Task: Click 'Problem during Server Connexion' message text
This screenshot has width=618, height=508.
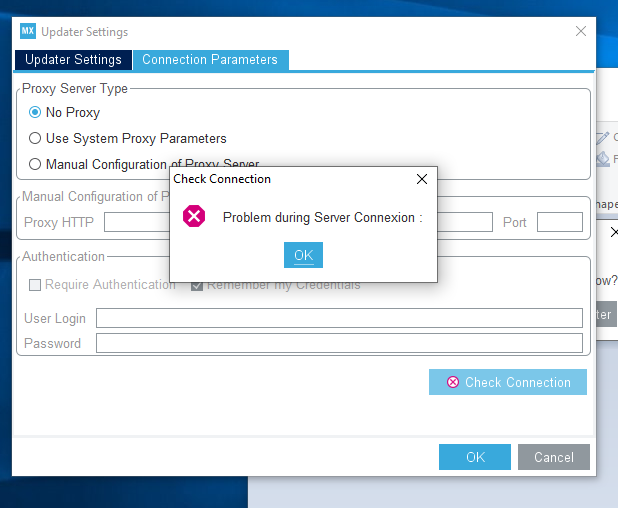Action: 322,218
